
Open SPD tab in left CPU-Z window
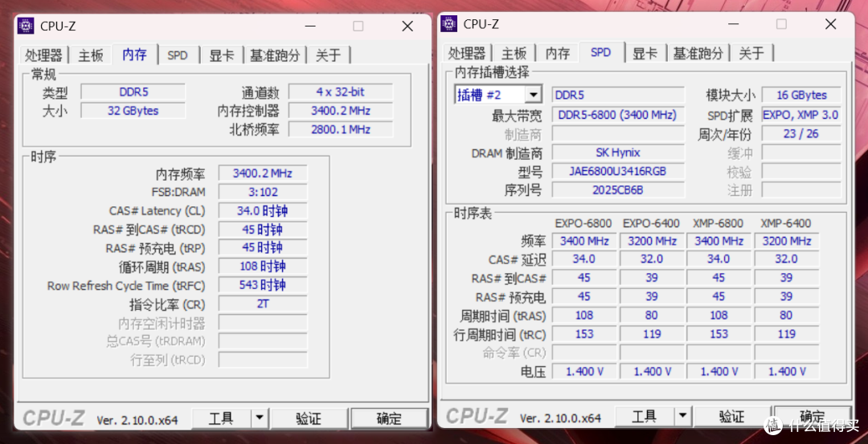[x=178, y=55]
